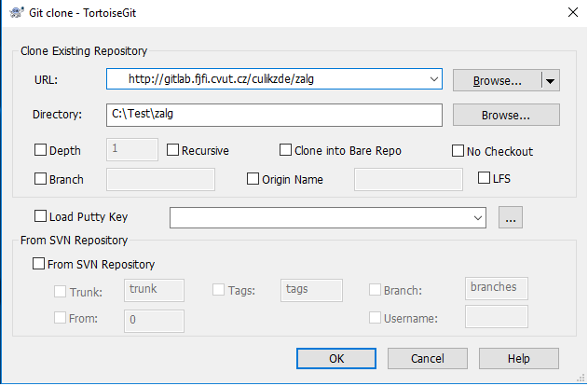Viewport: 588px width, 386px height.
Task: Enable the No Checkout option
Action: (x=458, y=151)
